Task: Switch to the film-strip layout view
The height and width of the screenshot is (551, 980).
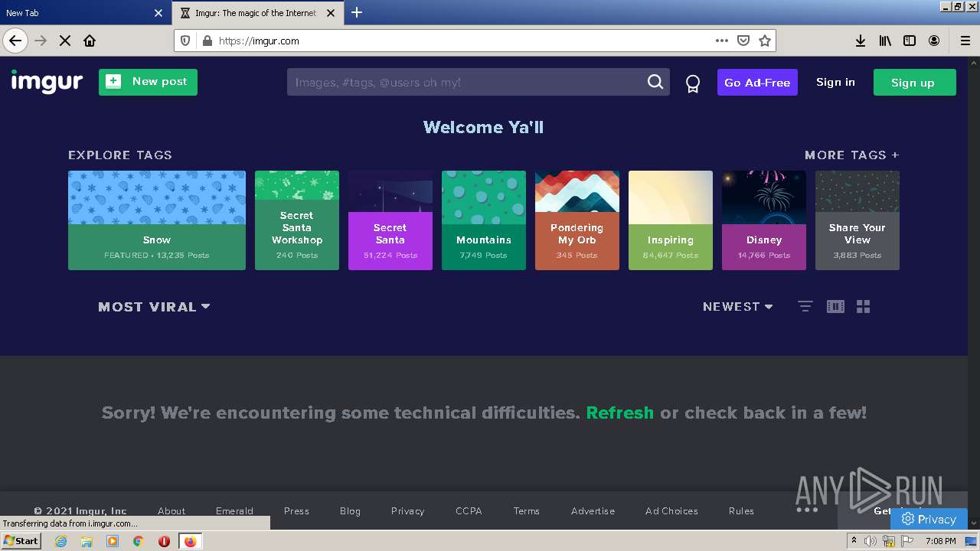Action: (x=835, y=306)
